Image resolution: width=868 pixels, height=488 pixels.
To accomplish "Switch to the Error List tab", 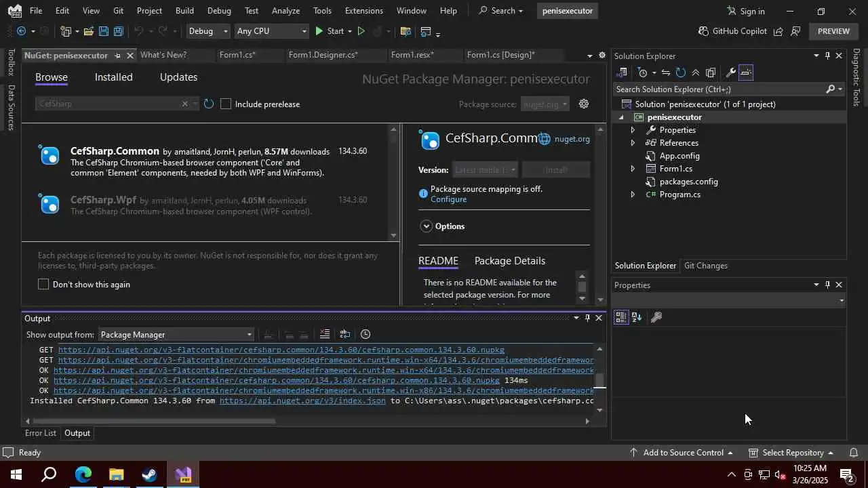I will coord(41,433).
